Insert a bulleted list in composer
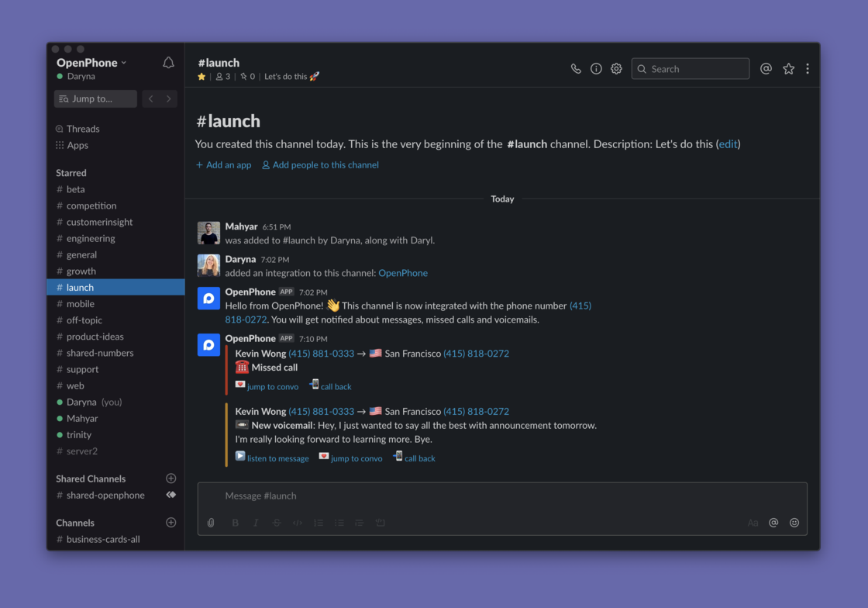 (339, 523)
